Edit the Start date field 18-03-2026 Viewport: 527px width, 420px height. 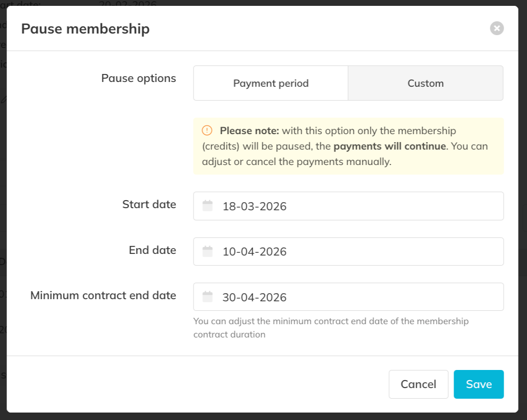pos(352,206)
